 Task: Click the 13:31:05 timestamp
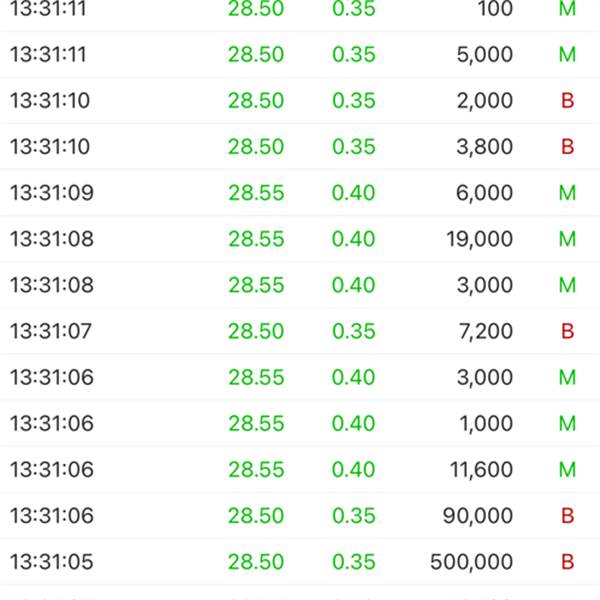pos(52,562)
